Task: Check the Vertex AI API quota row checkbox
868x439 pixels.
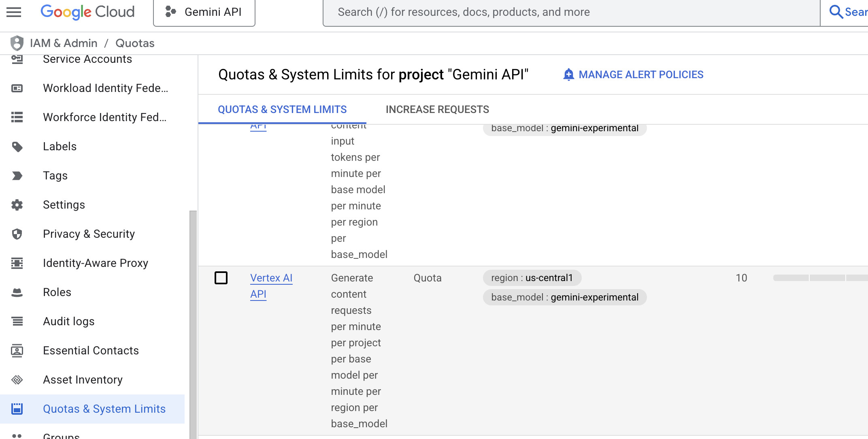Action: pyautogui.click(x=221, y=278)
